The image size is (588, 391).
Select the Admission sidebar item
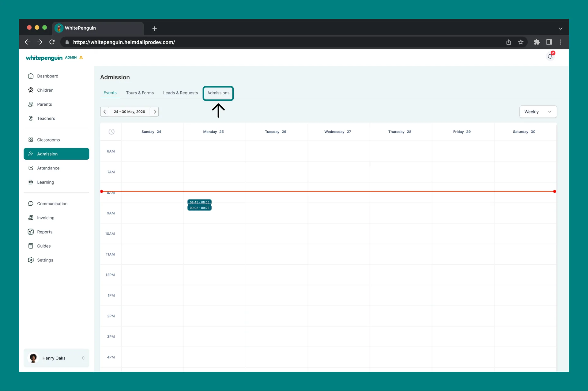(56, 154)
